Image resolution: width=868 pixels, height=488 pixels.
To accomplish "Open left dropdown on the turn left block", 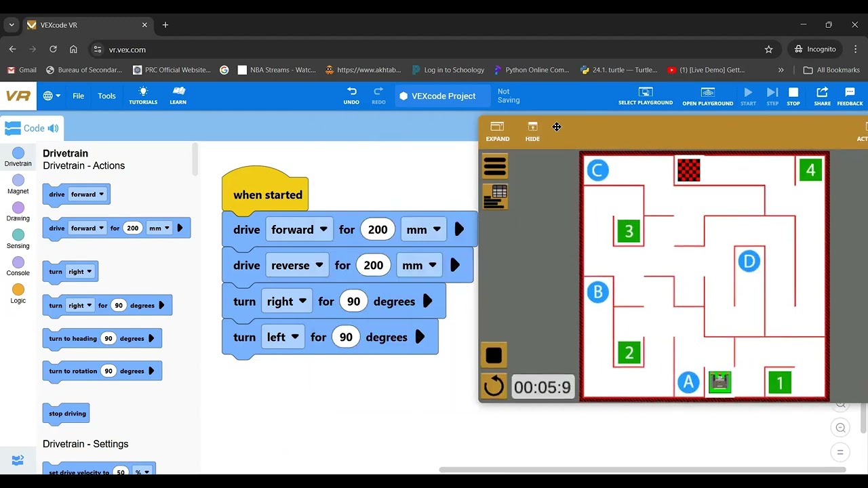I will [x=283, y=338].
